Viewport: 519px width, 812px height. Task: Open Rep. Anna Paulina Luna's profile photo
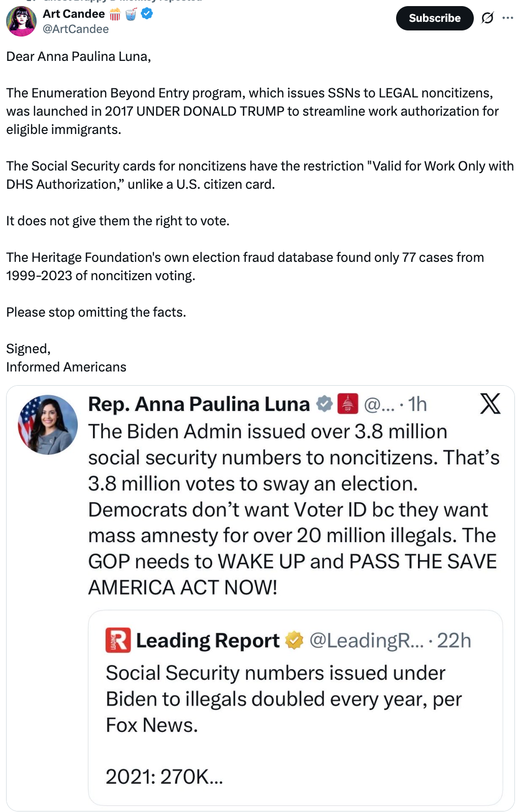click(48, 425)
